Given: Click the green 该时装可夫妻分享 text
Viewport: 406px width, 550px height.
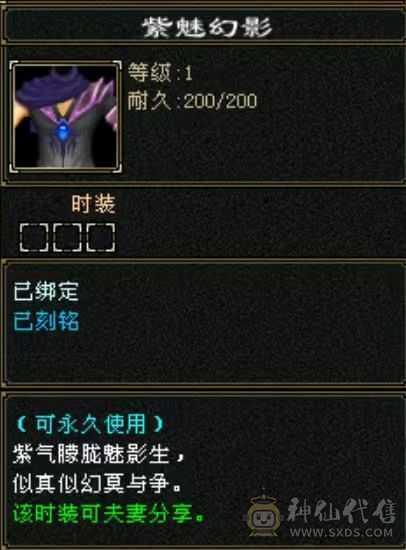Looking at the screenshot, I should [109, 514].
